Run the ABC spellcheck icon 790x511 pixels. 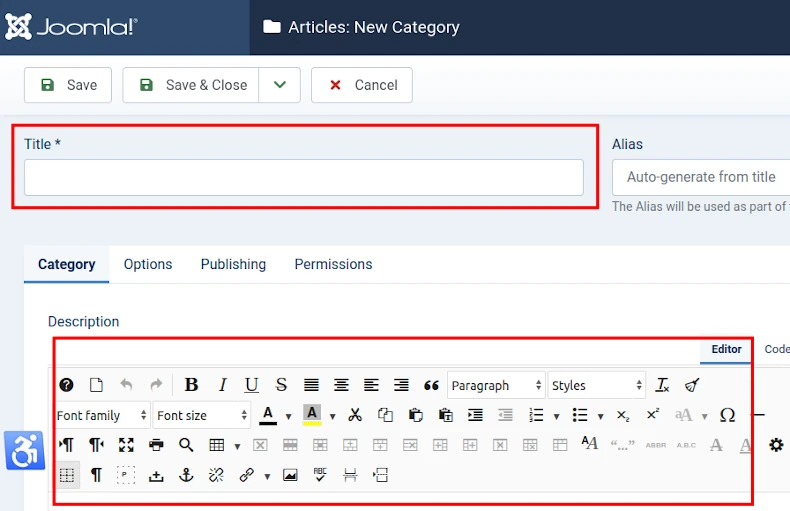pos(320,475)
